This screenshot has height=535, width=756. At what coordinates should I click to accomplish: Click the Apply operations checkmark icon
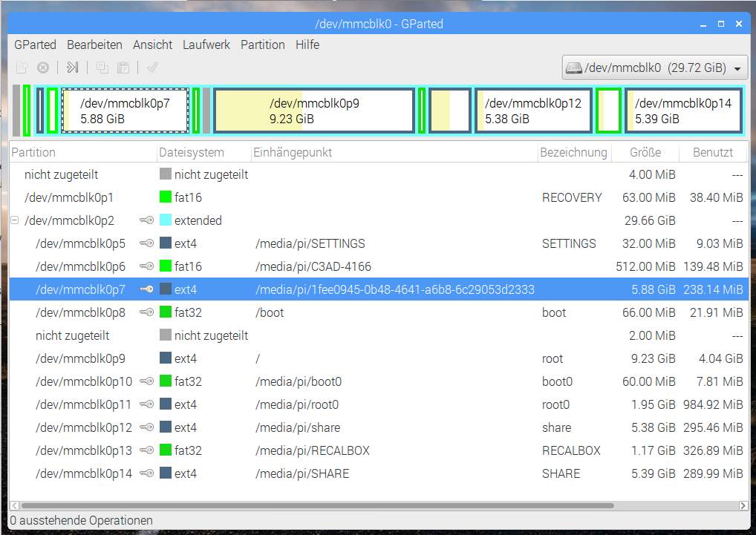click(152, 68)
